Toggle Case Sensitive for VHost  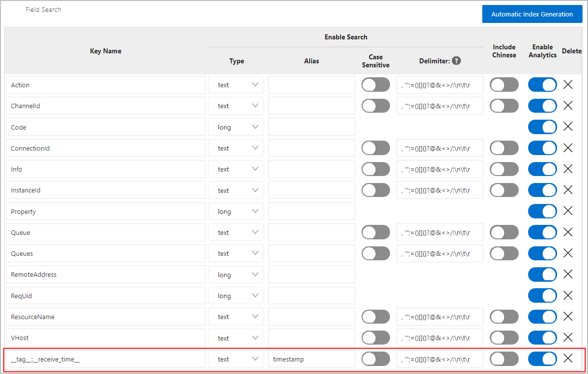[x=376, y=338]
